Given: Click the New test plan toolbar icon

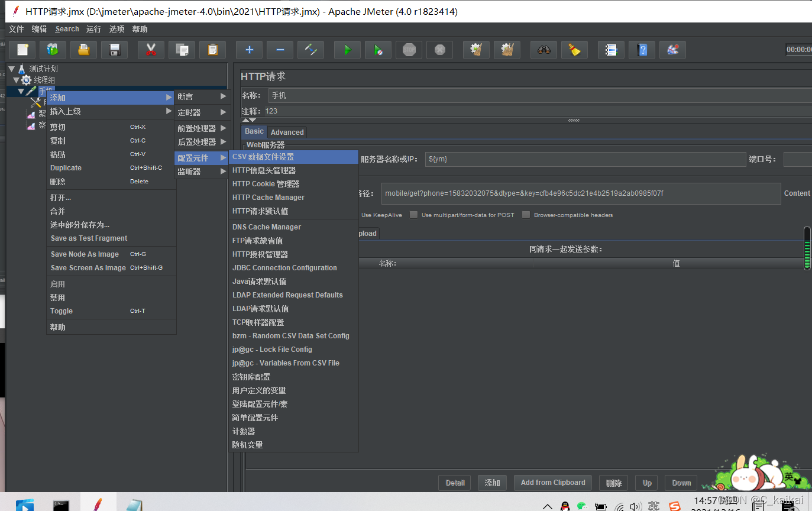Looking at the screenshot, I should pos(22,50).
